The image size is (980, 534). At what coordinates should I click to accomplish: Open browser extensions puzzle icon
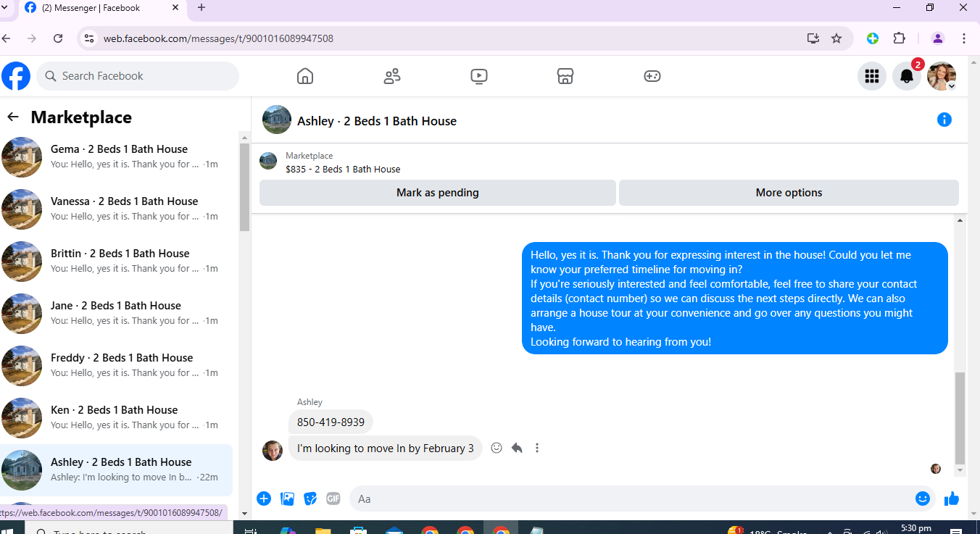(900, 38)
